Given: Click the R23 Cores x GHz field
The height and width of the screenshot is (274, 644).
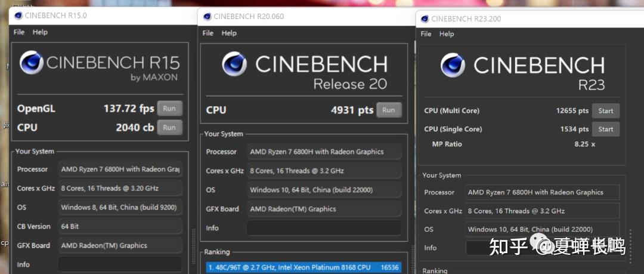Looking at the screenshot, I should coord(543,211).
